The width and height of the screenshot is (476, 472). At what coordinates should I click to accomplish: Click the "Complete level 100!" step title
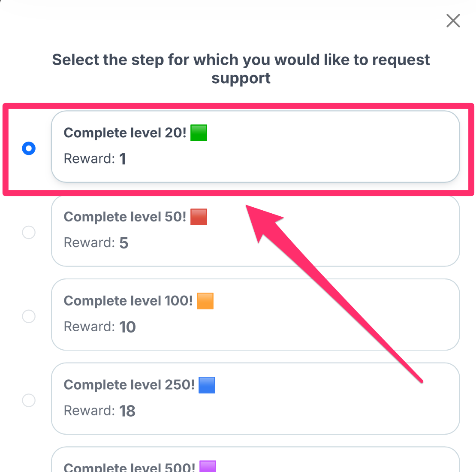pyautogui.click(x=128, y=301)
